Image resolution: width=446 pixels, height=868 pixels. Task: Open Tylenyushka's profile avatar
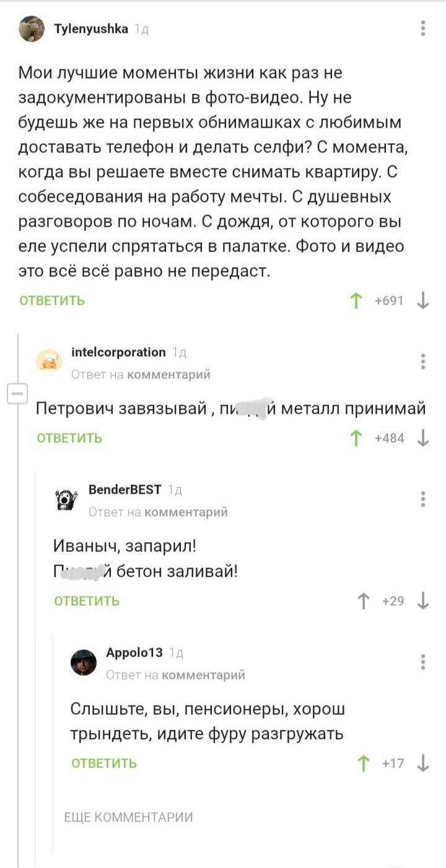[32, 29]
